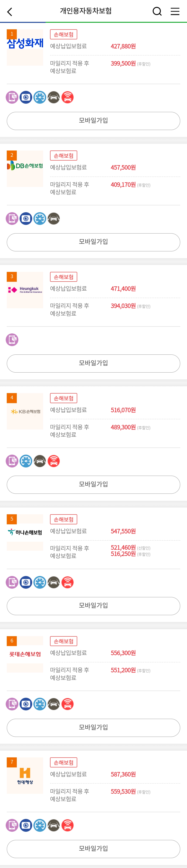Screen dimensions: 187x868
Task: Tap 모바일가입 for Heungkuk
Action: (x=93, y=364)
